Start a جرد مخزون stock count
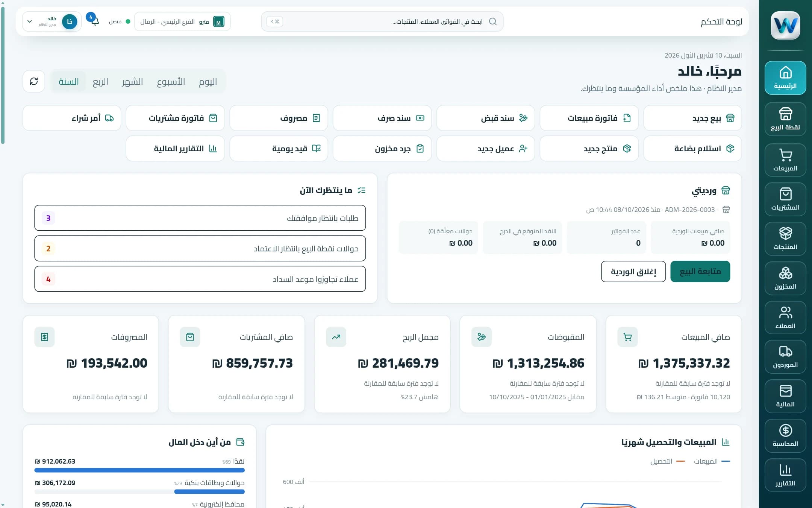 click(382, 149)
